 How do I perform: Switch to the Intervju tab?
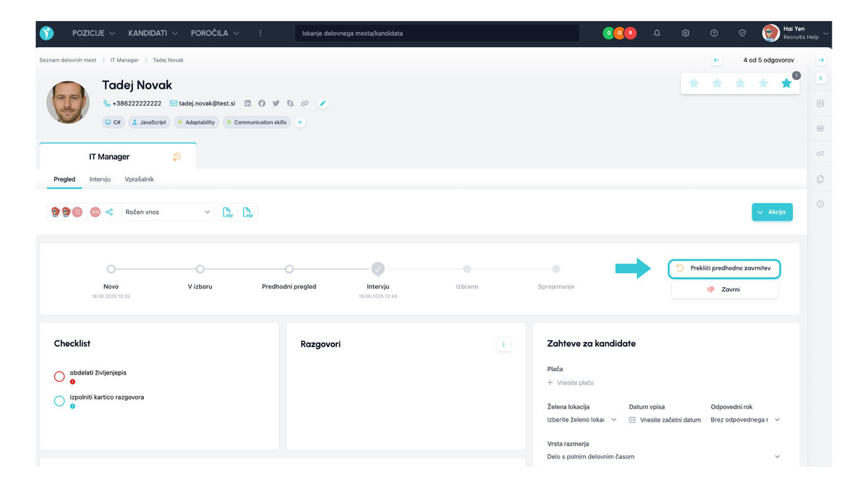(x=100, y=179)
